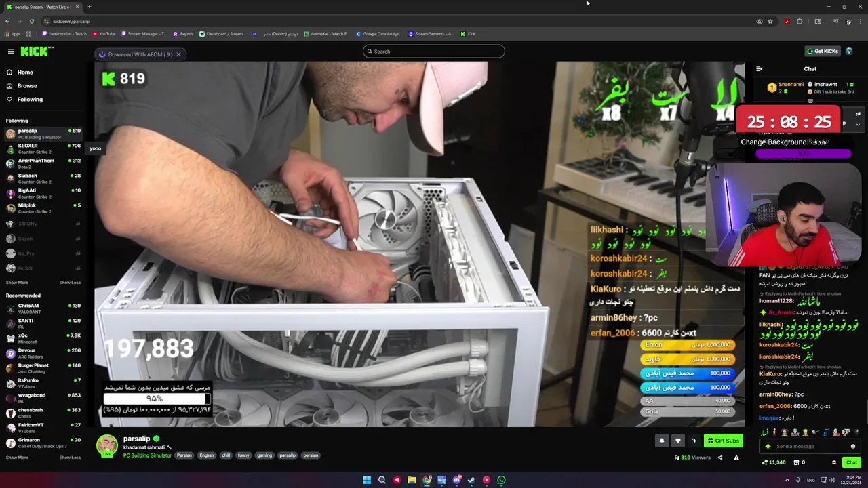Screen dimensions: 868x488
Task: Click the sparkle KICKs icon button
Action: (694, 441)
